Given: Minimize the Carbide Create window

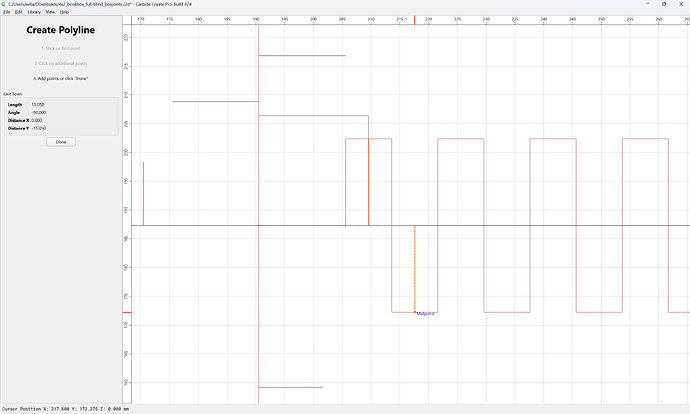Looking at the screenshot, I should click(x=647, y=4).
